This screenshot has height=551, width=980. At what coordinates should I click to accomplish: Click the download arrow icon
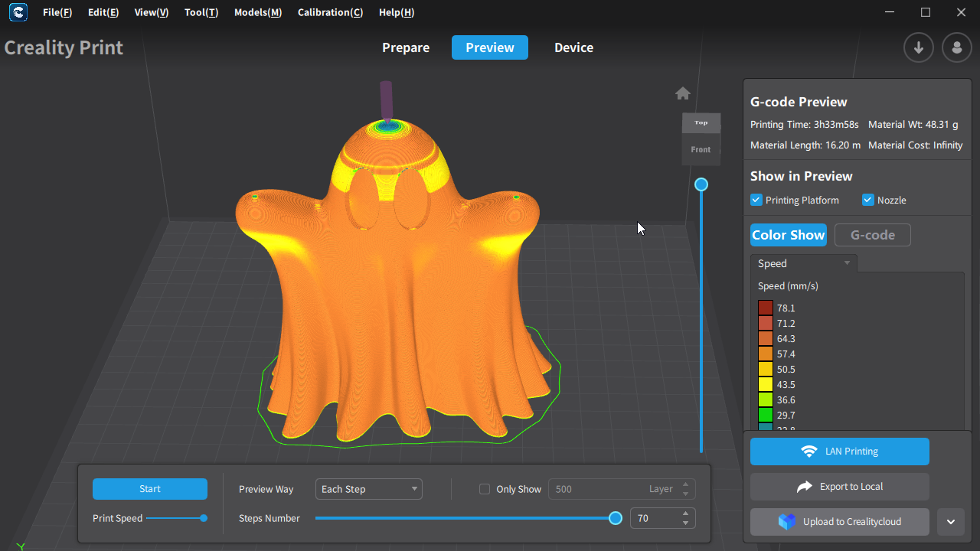[x=918, y=47]
